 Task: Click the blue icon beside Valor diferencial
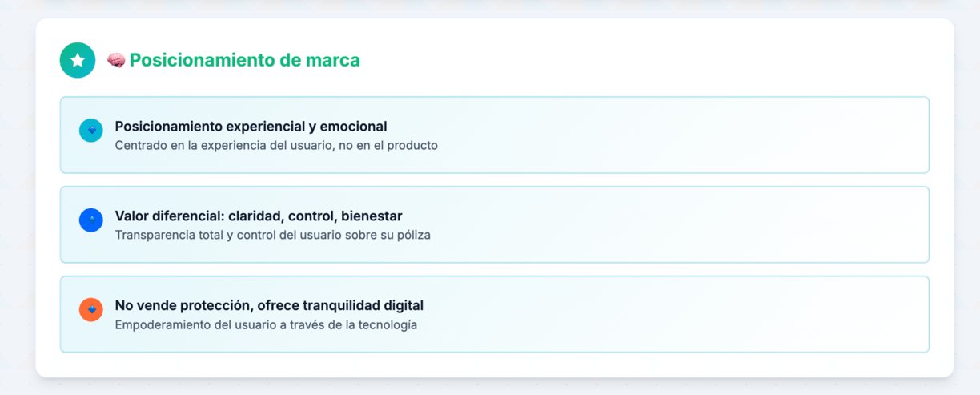click(91, 220)
